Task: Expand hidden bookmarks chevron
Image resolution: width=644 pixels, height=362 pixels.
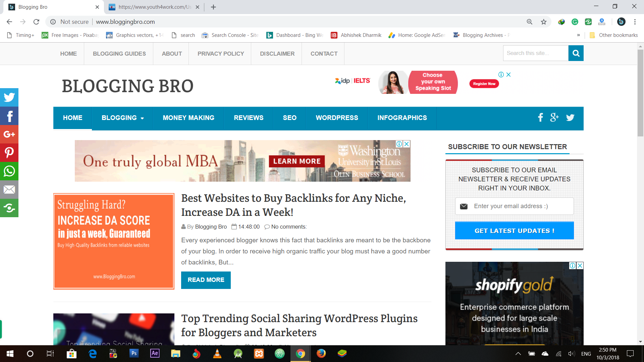Action: click(578, 35)
